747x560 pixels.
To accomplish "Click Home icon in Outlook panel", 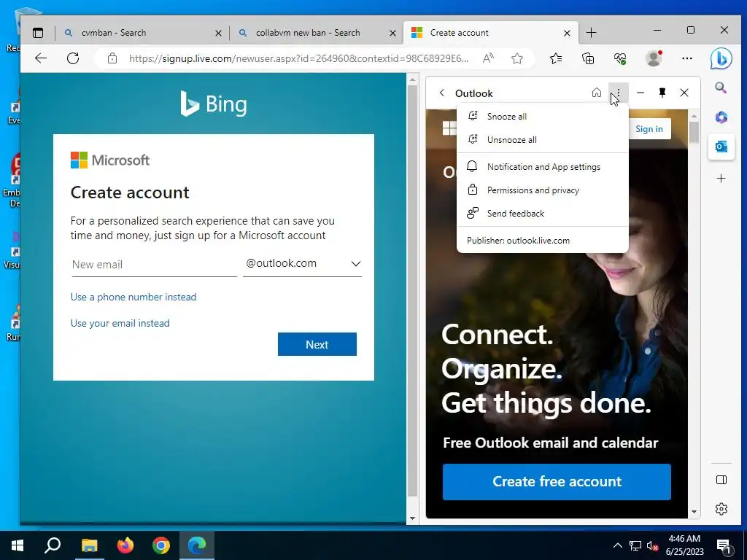I will [x=597, y=93].
